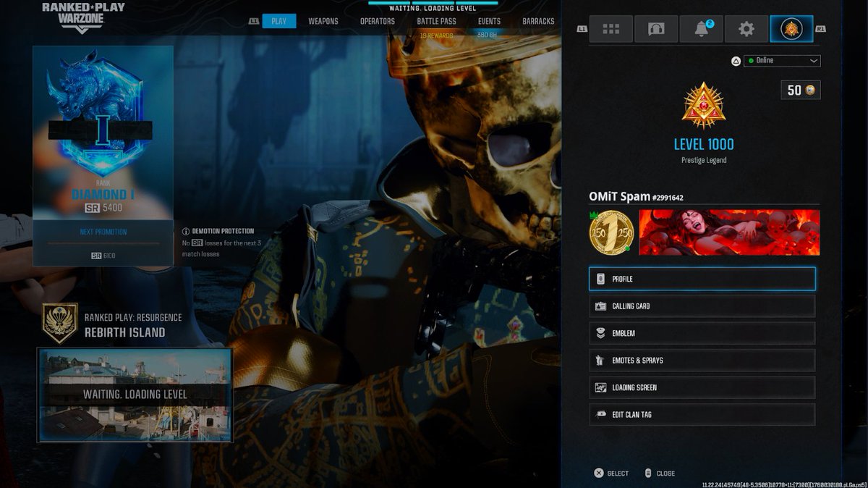This screenshot has width=868, height=488.
Task: Open the notifications bell icon
Action: pos(702,29)
